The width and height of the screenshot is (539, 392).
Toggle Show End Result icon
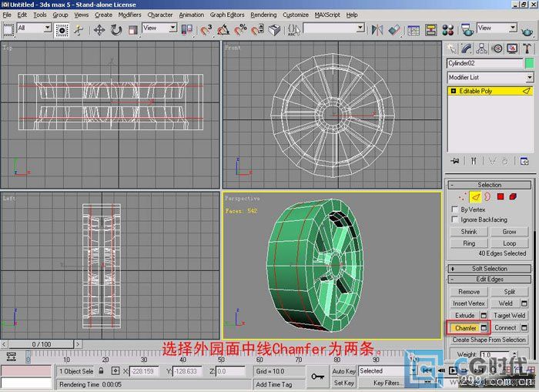474,161
